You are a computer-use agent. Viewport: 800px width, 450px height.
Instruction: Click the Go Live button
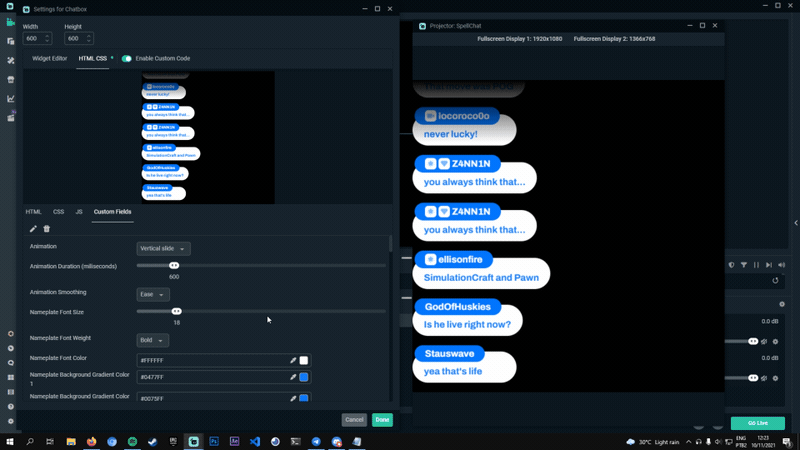[x=758, y=423]
